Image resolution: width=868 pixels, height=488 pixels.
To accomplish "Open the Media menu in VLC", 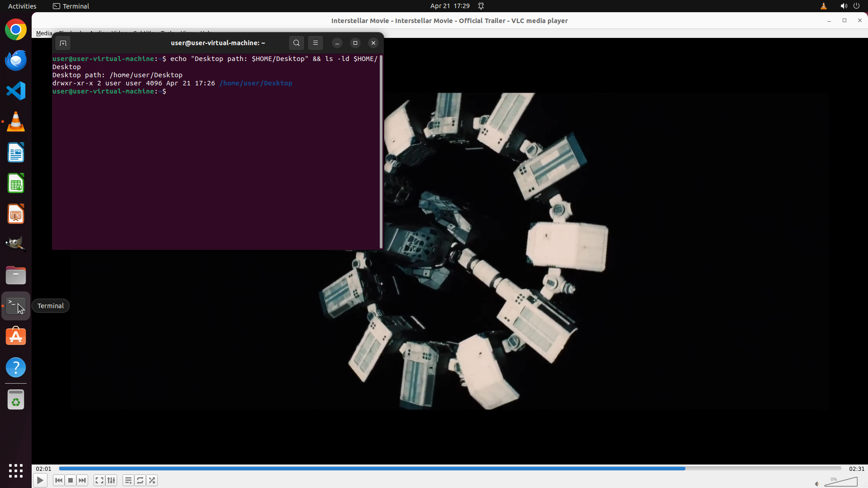I will 44,33.
